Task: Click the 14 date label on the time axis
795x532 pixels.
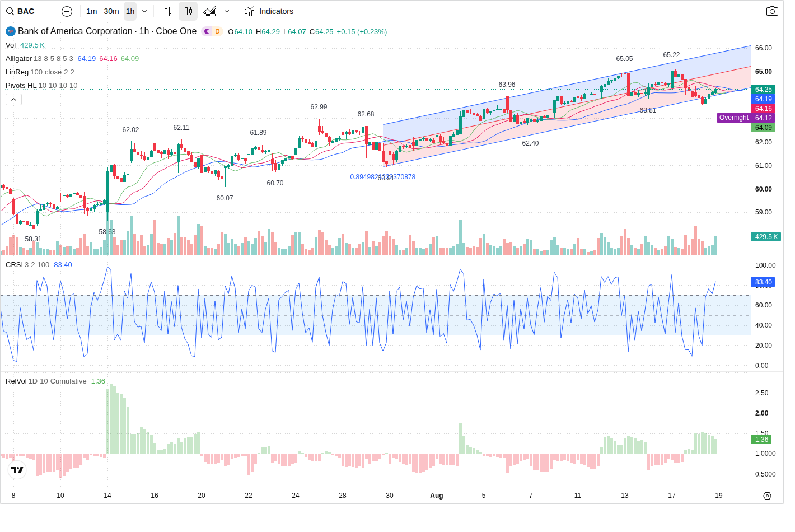Action: [x=107, y=496]
